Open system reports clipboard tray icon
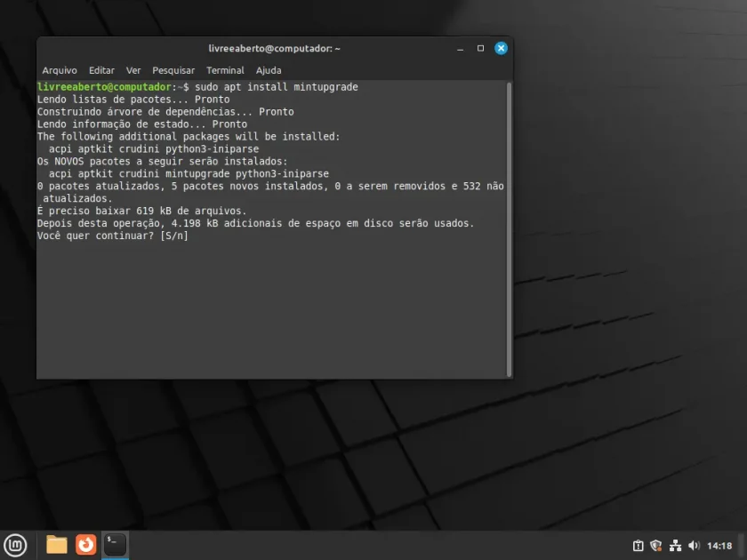This screenshot has width=747, height=560. pyautogui.click(x=638, y=546)
